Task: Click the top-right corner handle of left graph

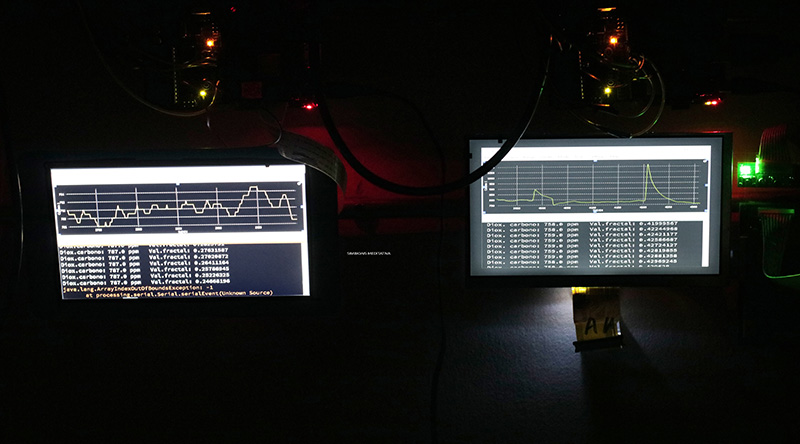Action: pos(299,183)
